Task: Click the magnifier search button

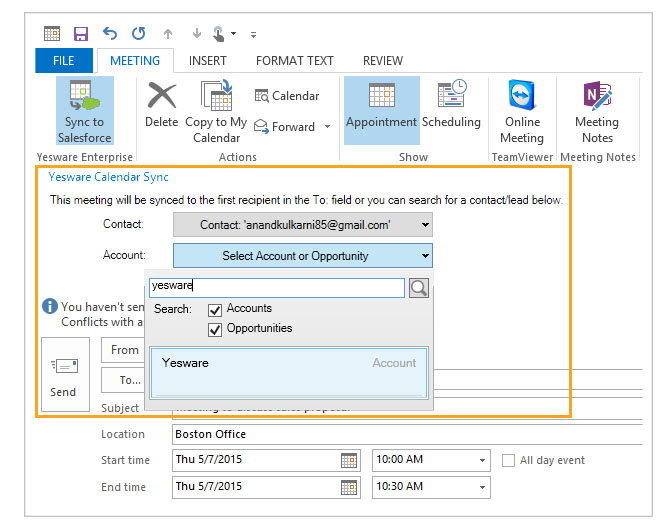Action: (x=418, y=288)
